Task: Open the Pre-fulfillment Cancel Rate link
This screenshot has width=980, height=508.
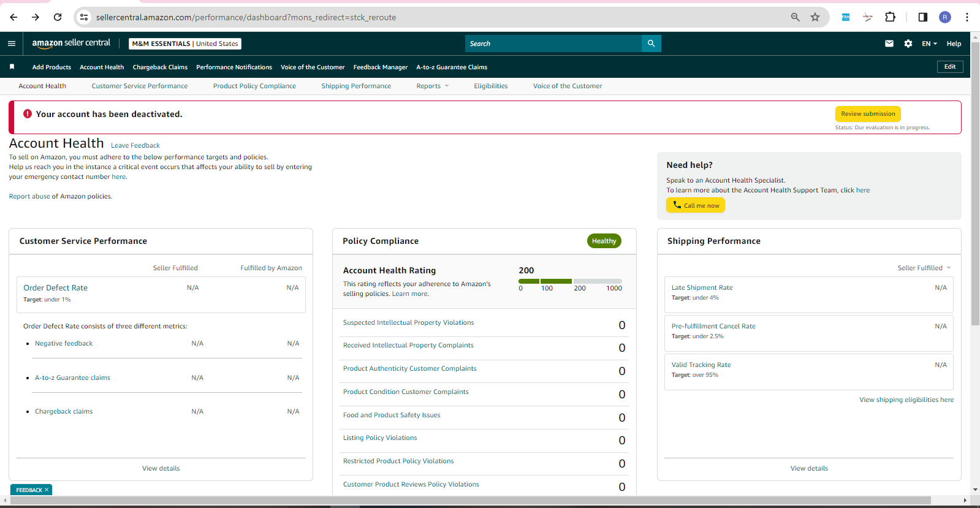Action: [713, 326]
